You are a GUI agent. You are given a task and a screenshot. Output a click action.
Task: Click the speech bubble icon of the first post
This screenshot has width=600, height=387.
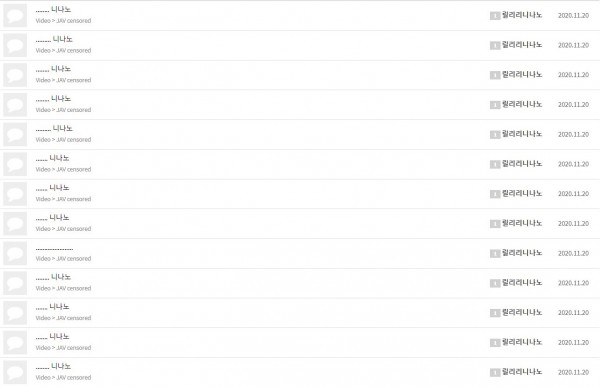pyautogui.click(x=15, y=15)
